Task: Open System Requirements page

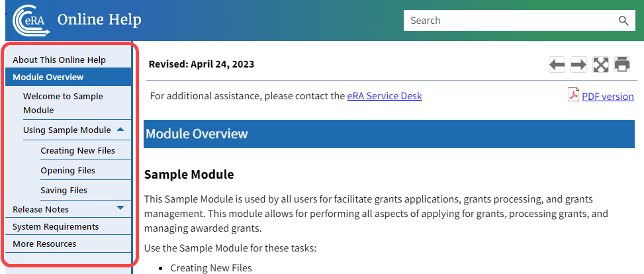Action: point(56,227)
